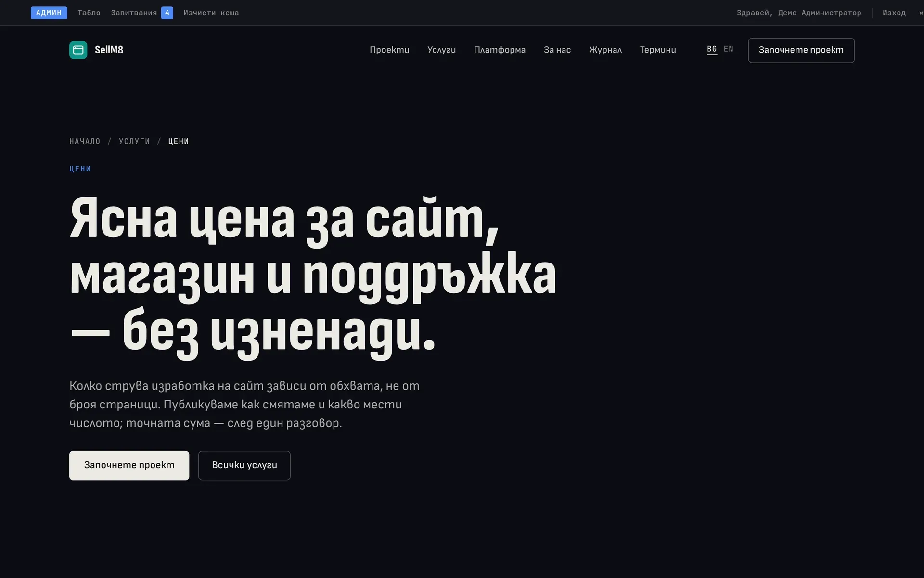Click Изход to log out
Screen dimensions: 924x578
point(894,13)
